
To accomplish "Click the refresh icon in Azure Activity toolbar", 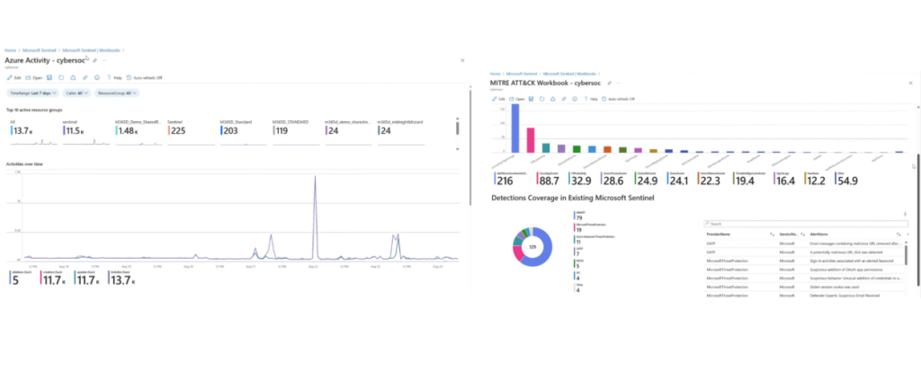I will [x=61, y=77].
